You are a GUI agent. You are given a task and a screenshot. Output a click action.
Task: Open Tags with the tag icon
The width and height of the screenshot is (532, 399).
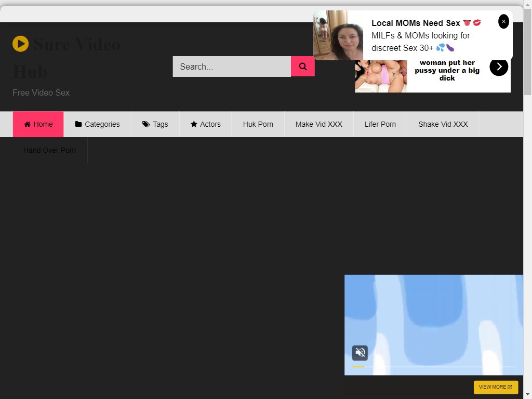(155, 124)
